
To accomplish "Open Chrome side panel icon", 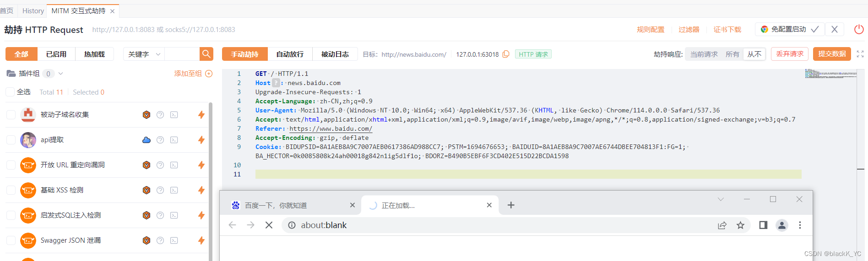I will coord(763,225).
